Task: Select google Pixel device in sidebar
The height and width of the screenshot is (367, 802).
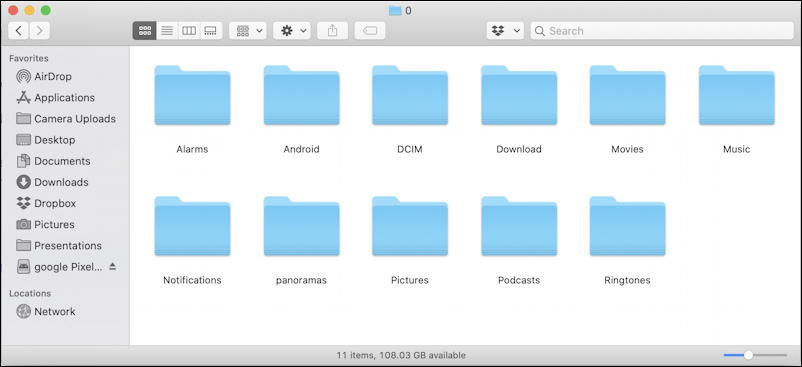Action: click(59, 266)
